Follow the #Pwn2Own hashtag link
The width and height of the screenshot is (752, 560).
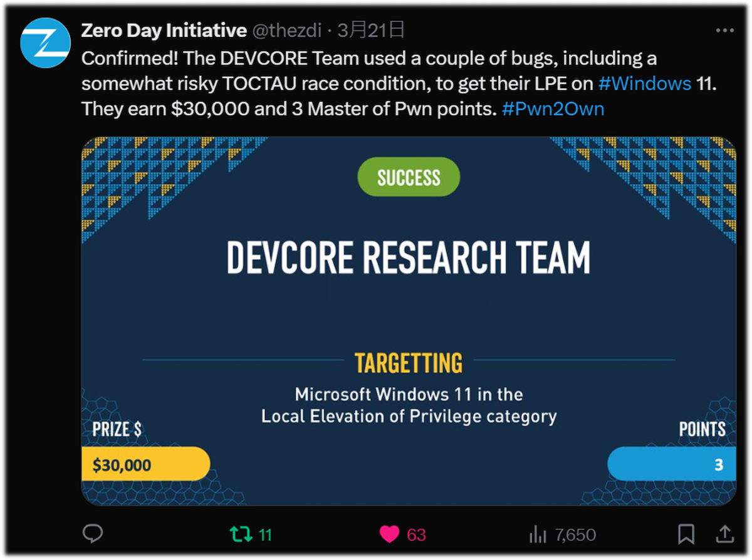[553, 109]
